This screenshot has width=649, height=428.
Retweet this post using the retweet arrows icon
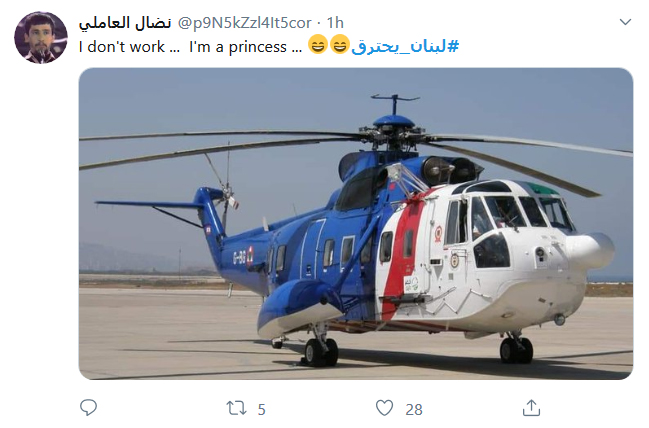pos(236,408)
